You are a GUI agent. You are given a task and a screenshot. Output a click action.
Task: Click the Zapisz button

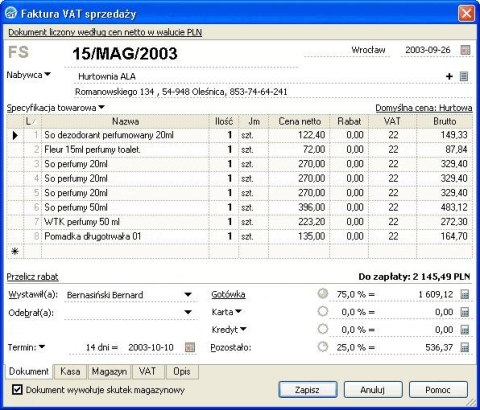coord(307,390)
